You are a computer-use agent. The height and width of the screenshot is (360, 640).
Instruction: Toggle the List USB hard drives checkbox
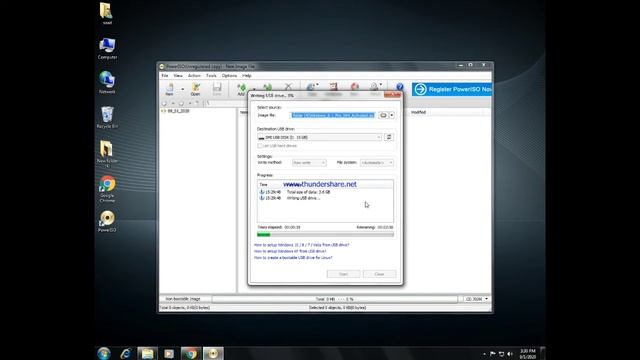(260, 146)
